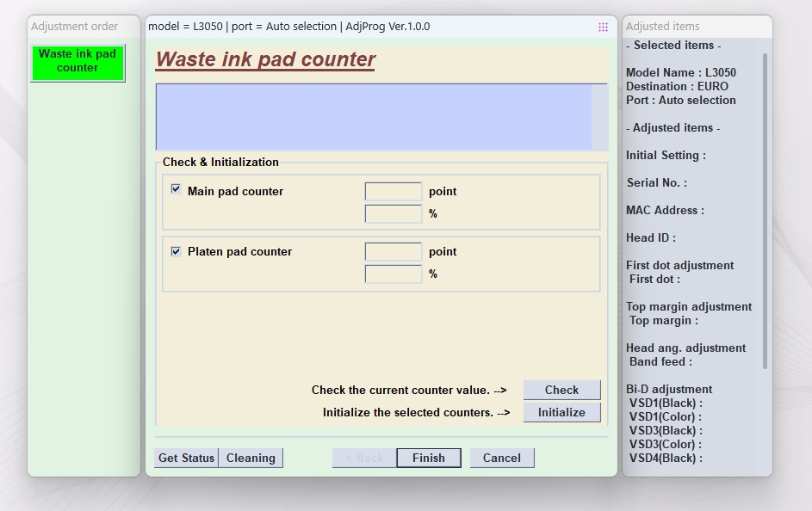Screen dimensions: 812x511
Task: Click the Main pad counter point field
Action: (x=393, y=191)
